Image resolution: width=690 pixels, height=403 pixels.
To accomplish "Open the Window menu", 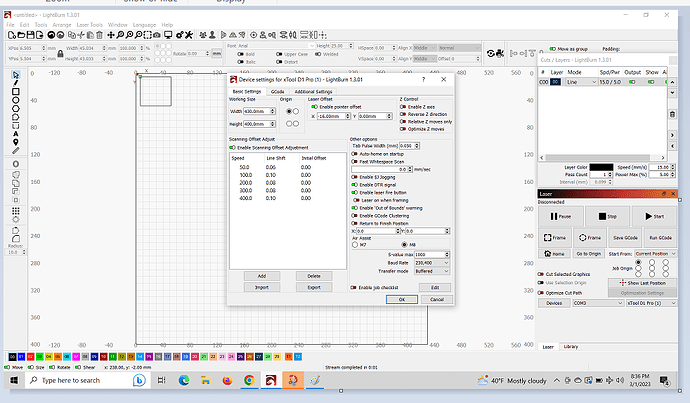I will coord(117,25).
